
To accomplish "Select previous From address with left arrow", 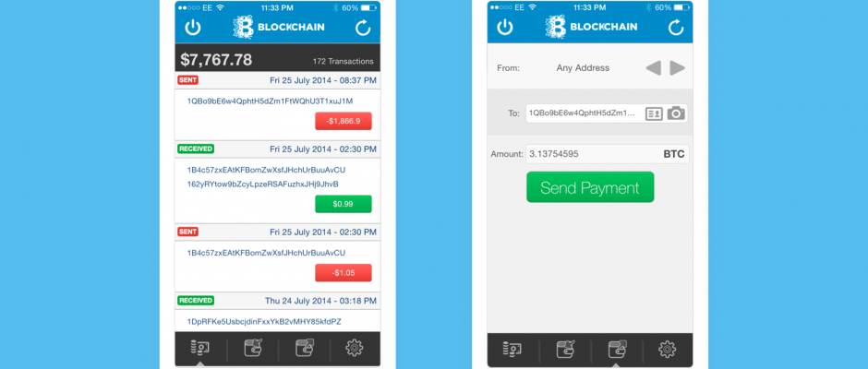I will click(x=653, y=68).
